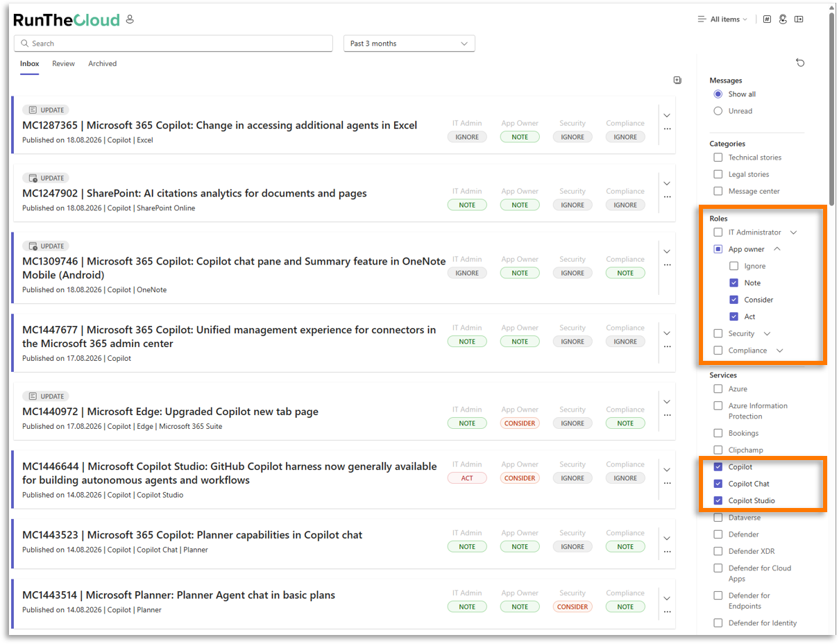This screenshot has height=644, width=839.
Task: Switch to the Inbox tab
Action: pyautogui.click(x=29, y=63)
